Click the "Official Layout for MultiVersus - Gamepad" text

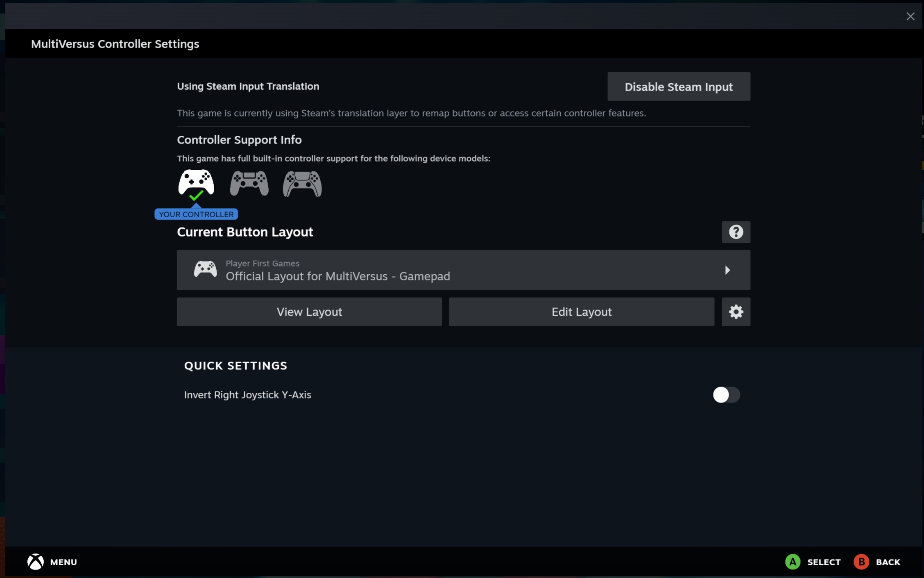(338, 276)
